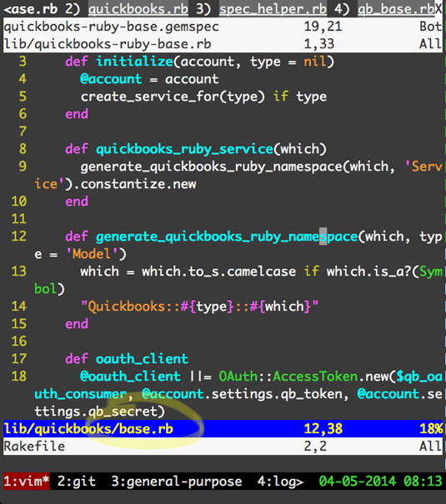446x504 pixels.
Task: Focus the lib/quickbooks/base.rb status line
Action: click(223, 429)
